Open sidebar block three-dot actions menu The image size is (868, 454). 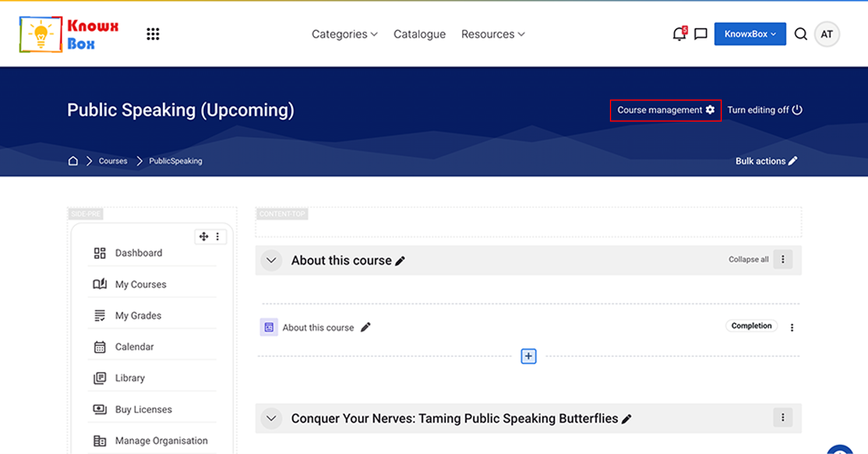click(x=218, y=236)
